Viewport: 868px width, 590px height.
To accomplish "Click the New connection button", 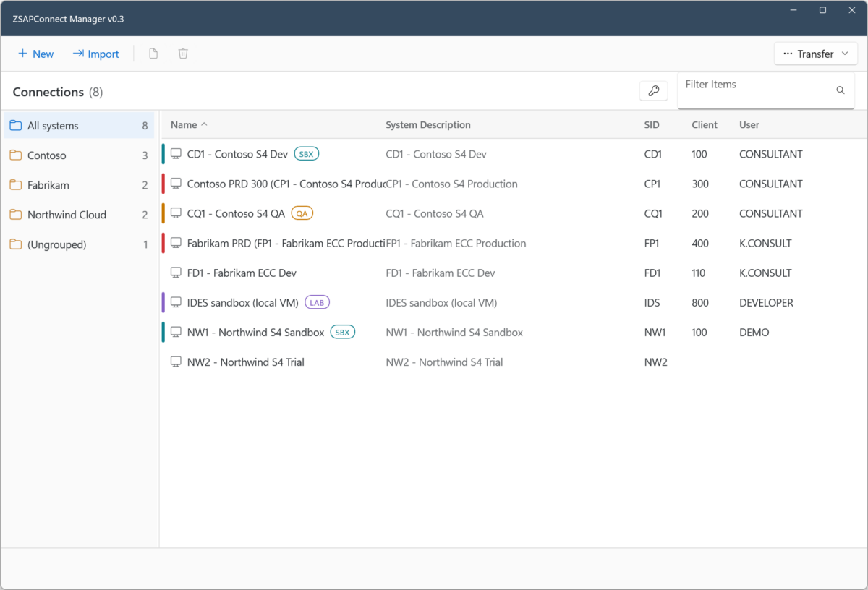I will coord(35,54).
